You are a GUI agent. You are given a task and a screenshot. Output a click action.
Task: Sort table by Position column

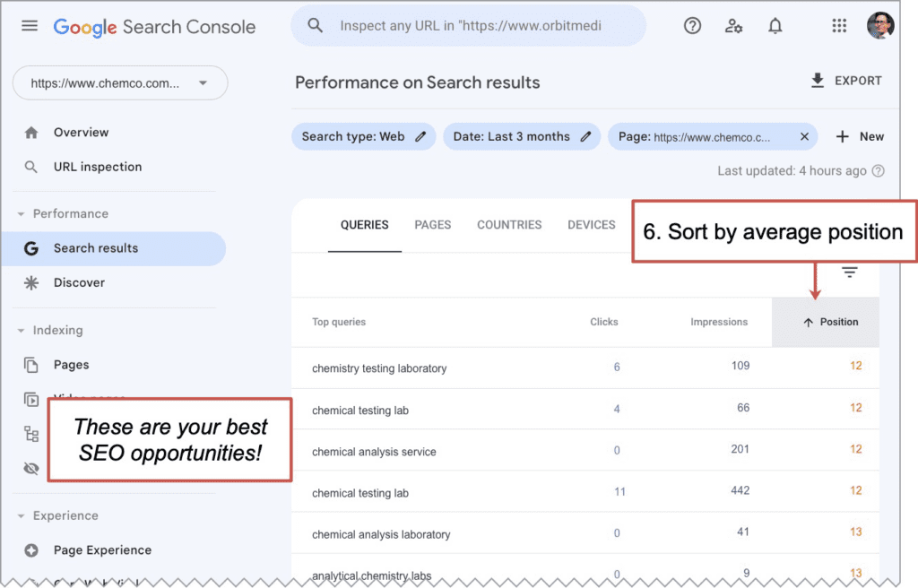831,322
